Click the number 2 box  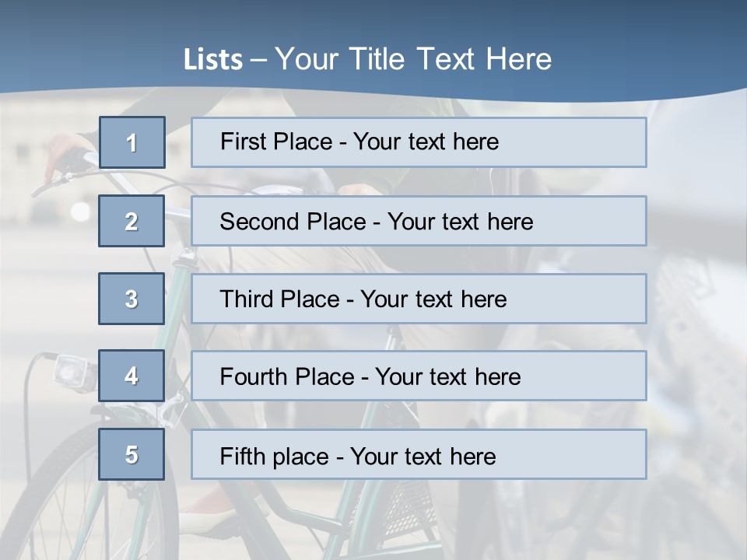(132, 221)
